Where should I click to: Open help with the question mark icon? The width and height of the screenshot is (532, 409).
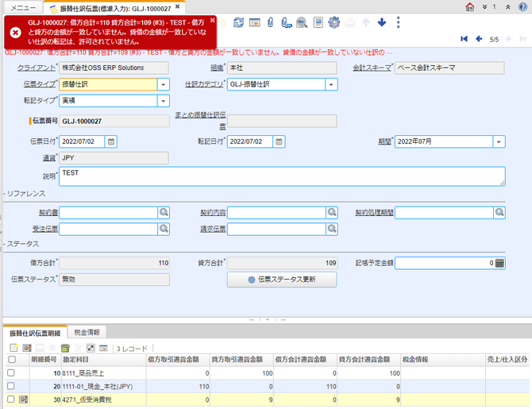pos(522,7)
